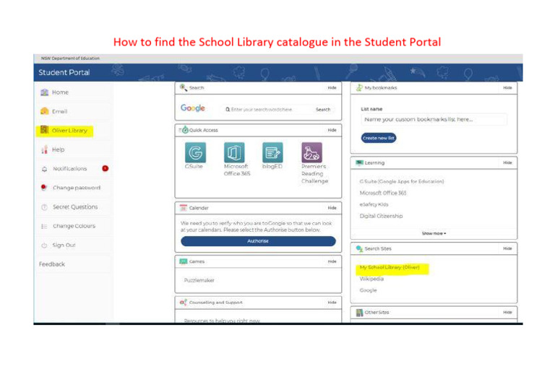Open the Microsoft Office 365 tile
Screen dimensions: 555x392
234,153
